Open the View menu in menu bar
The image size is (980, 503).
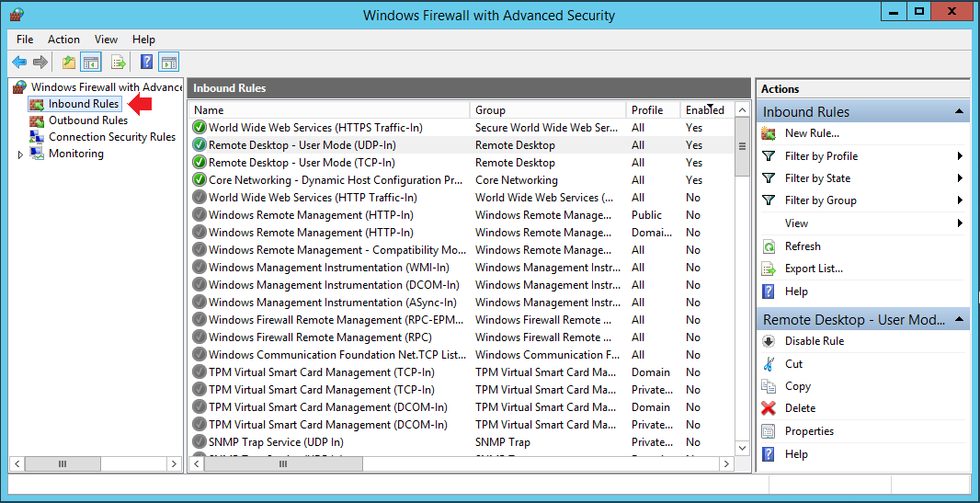[106, 40]
